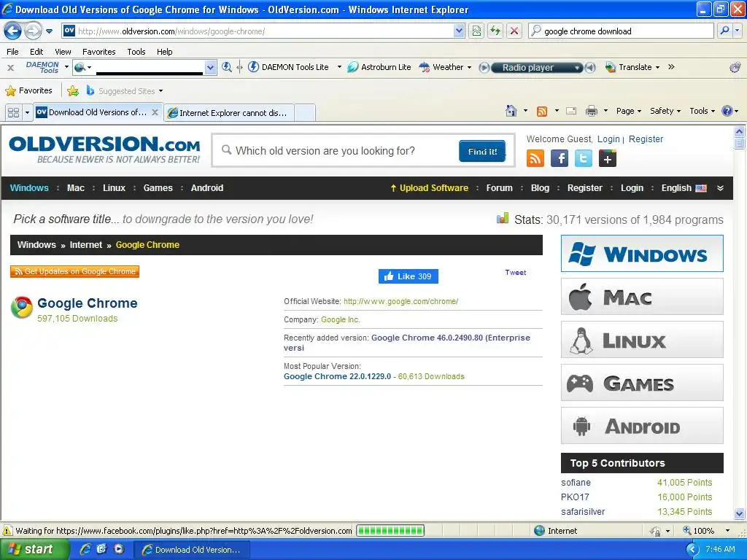Open the File menu
Image resolution: width=747 pixels, height=560 pixels.
pyautogui.click(x=13, y=52)
